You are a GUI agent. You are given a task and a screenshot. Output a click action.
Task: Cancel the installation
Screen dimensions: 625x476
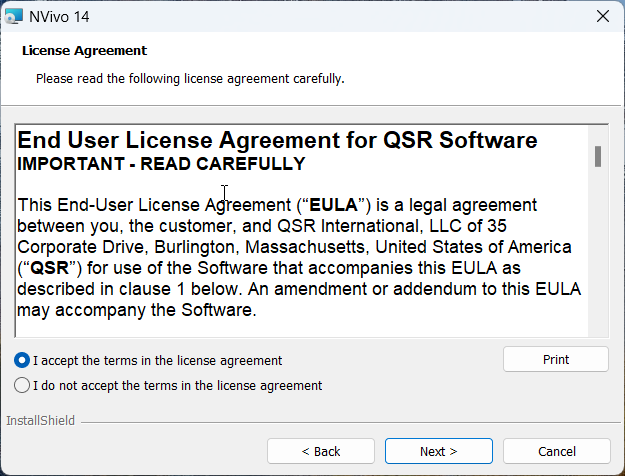[x=556, y=451]
